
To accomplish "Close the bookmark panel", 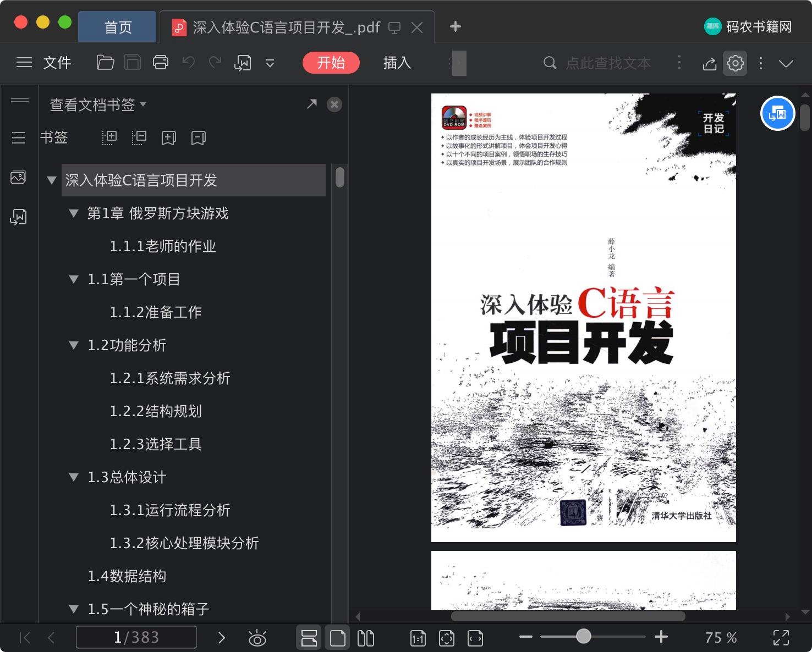I will tap(334, 104).
